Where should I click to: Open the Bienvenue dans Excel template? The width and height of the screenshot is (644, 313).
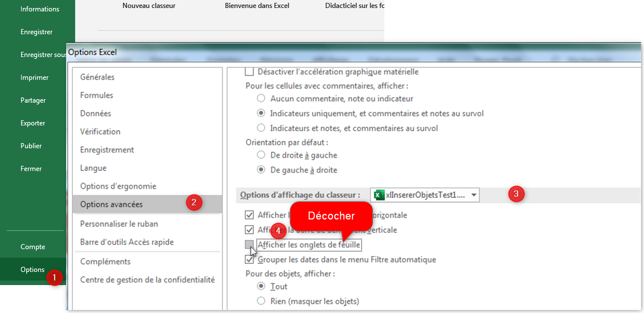(x=257, y=6)
